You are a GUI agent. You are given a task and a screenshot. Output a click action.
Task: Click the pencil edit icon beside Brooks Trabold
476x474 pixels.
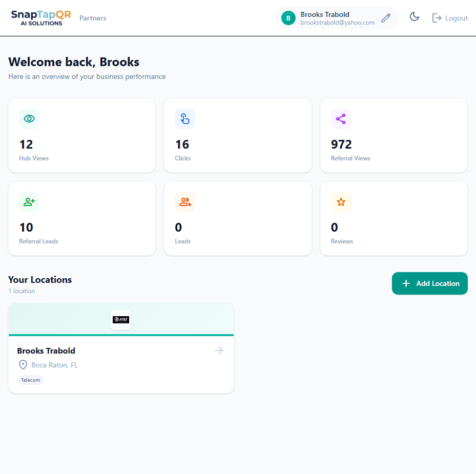tap(386, 17)
